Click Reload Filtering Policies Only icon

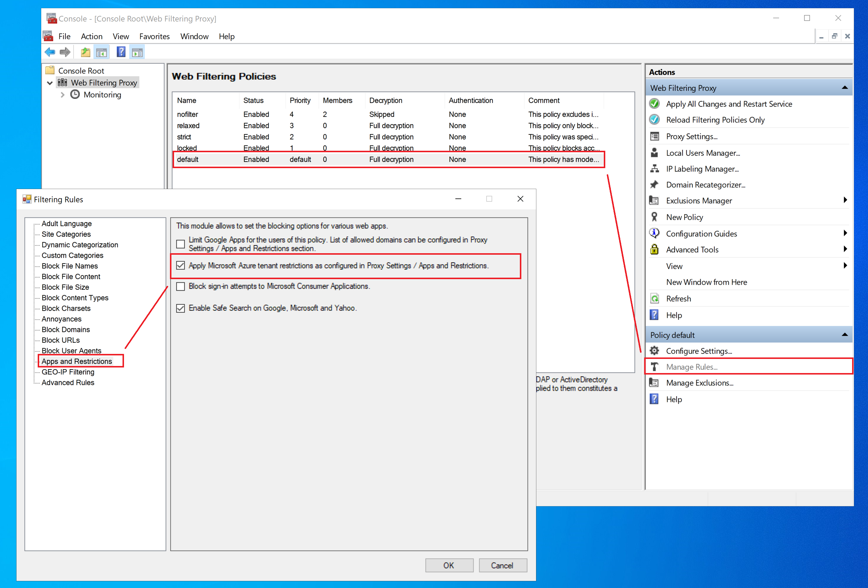[654, 120]
